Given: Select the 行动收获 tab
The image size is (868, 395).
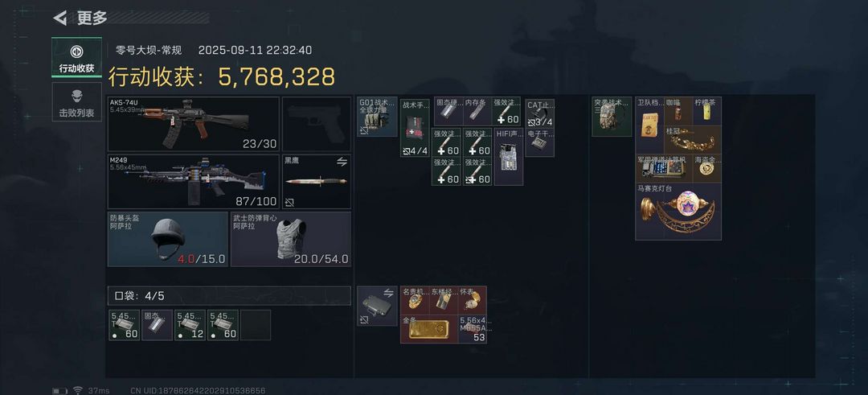Looking at the screenshot, I should click(76, 58).
